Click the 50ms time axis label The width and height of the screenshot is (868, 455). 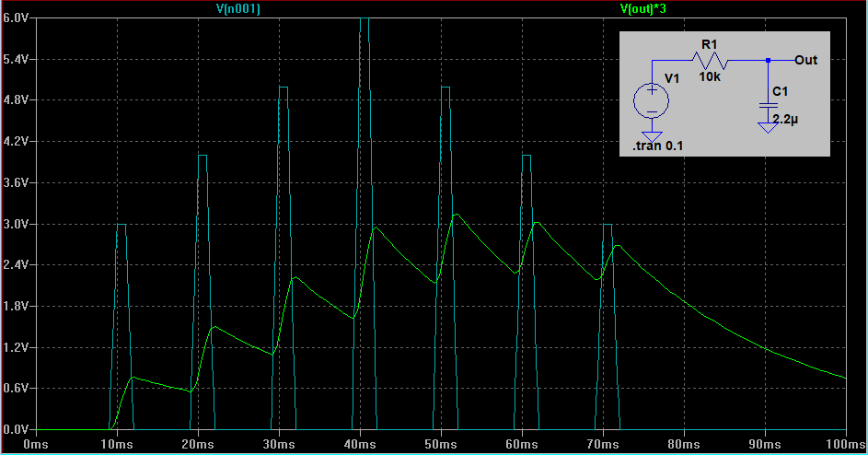click(441, 444)
